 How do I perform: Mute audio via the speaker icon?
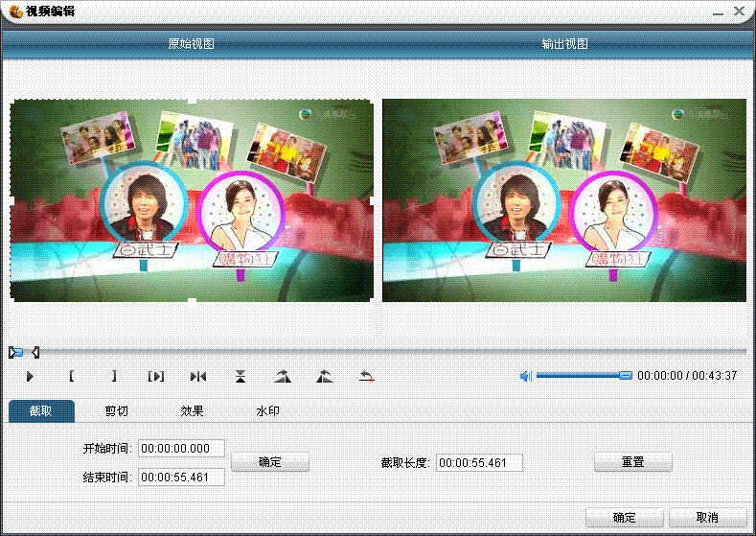tap(526, 376)
